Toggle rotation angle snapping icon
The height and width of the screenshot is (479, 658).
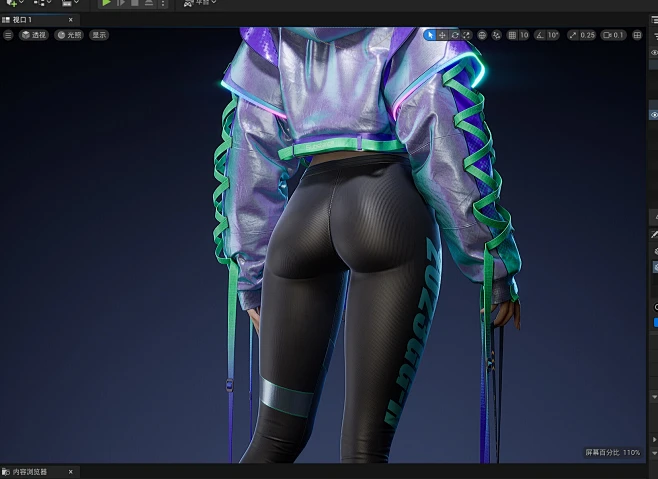[540, 35]
